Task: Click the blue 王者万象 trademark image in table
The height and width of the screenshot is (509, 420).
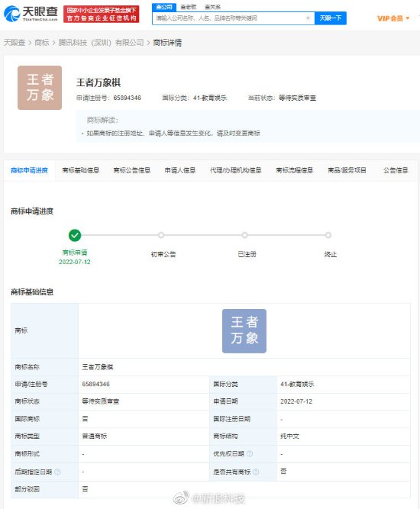Action: 244,331
